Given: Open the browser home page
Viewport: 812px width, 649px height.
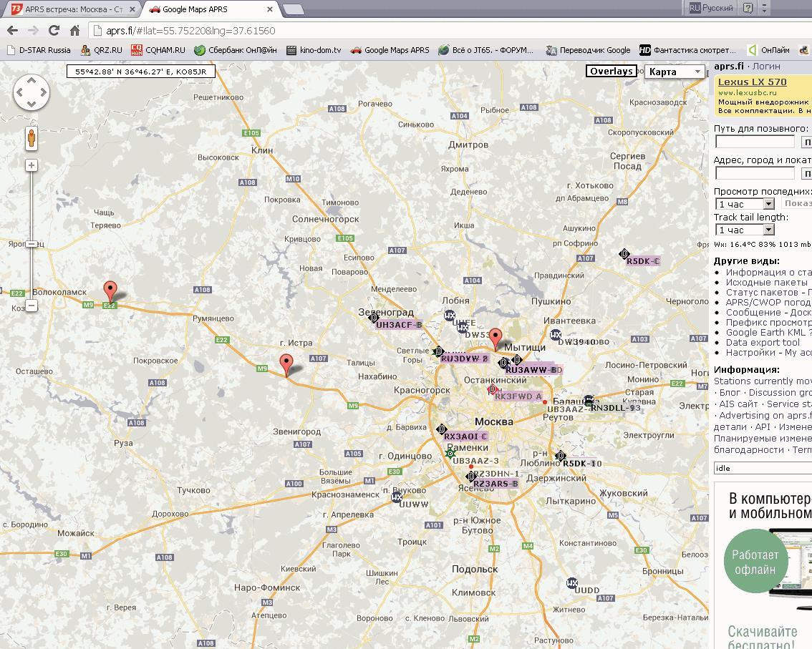Looking at the screenshot, I should pos(75,31).
